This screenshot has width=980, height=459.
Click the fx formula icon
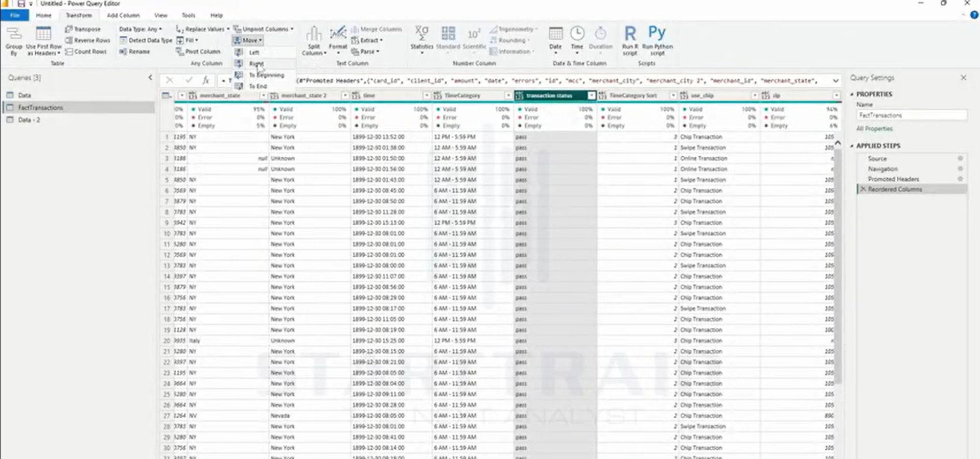click(x=205, y=80)
